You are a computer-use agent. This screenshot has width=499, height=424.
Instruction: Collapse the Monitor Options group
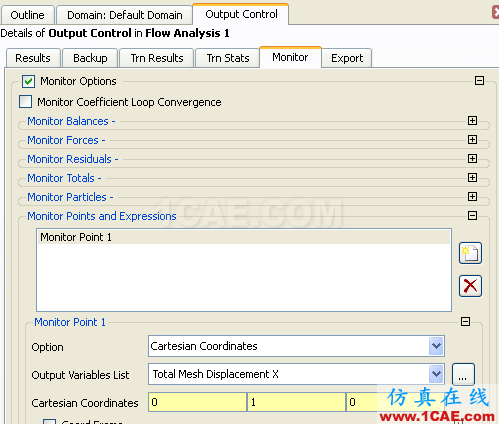coord(479,81)
